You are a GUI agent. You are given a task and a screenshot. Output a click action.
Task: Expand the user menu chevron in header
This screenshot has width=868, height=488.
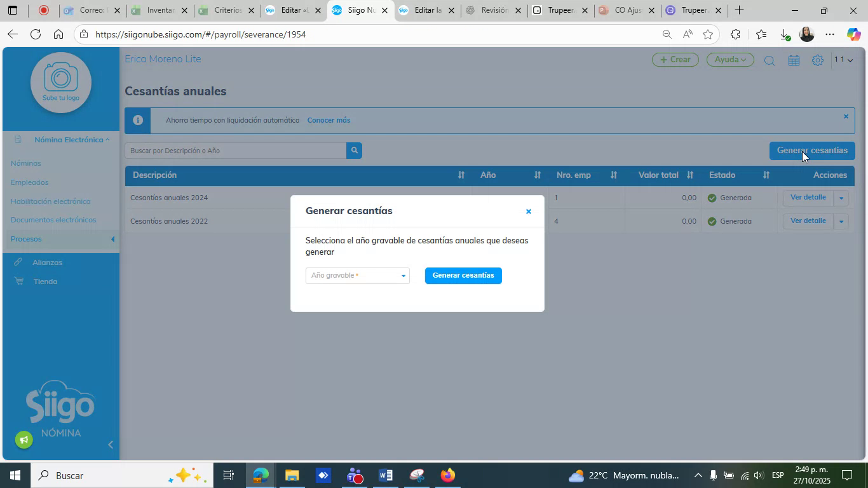coord(850,60)
